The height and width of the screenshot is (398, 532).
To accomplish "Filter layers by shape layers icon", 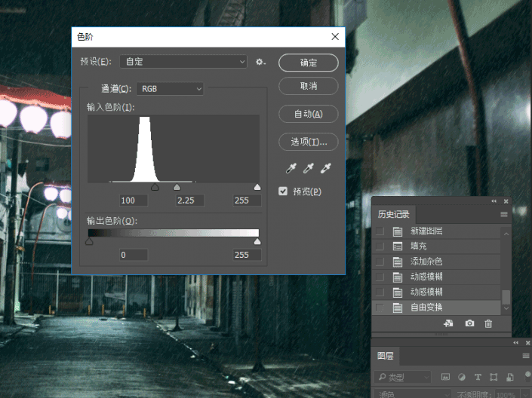I will coord(494,377).
